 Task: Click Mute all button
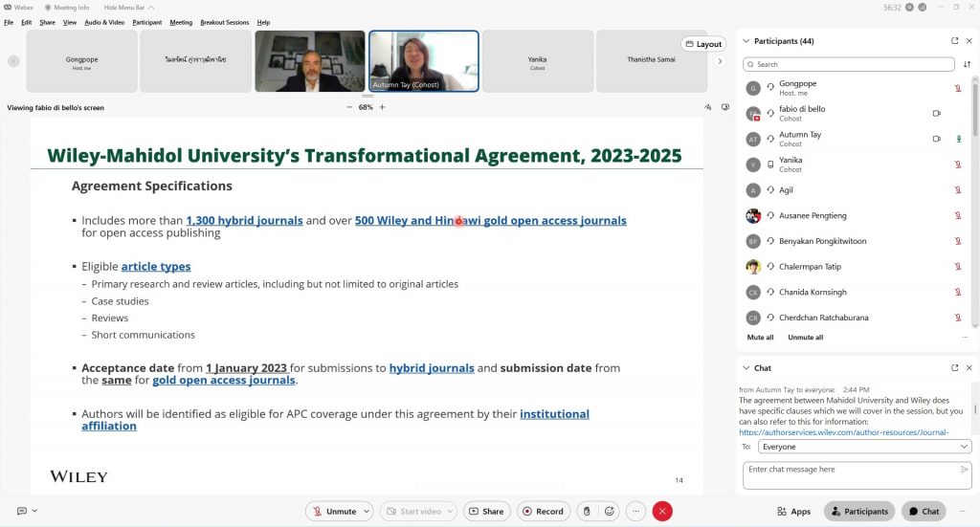pyautogui.click(x=760, y=338)
